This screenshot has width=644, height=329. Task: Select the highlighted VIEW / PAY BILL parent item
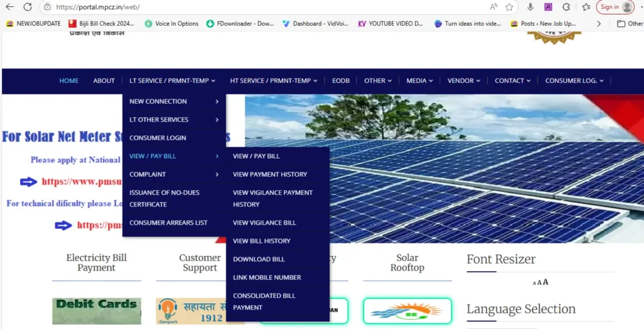[174, 156]
